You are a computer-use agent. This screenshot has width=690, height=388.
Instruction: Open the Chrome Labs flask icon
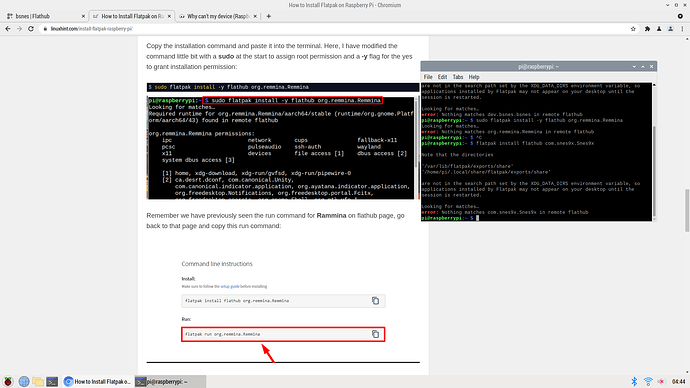click(659, 29)
